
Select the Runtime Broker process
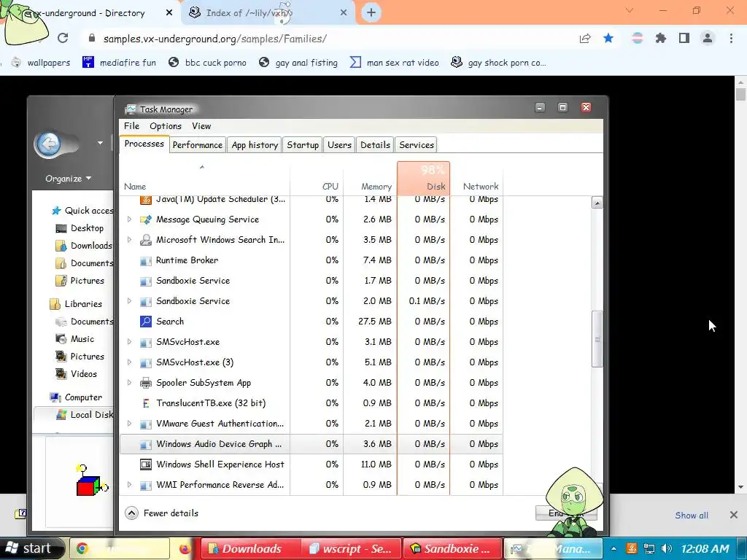tap(311, 260)
